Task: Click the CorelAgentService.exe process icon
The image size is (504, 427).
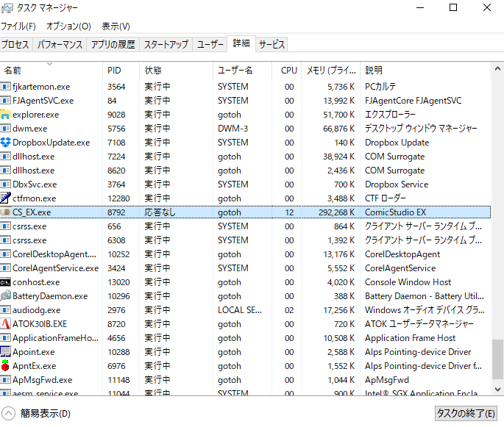Action: [x=5, y=268]
